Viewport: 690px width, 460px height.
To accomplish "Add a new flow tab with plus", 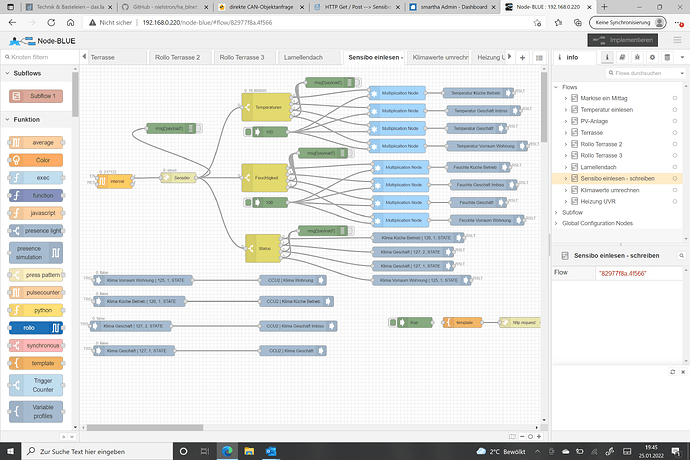I will click(x=523, y=57).
